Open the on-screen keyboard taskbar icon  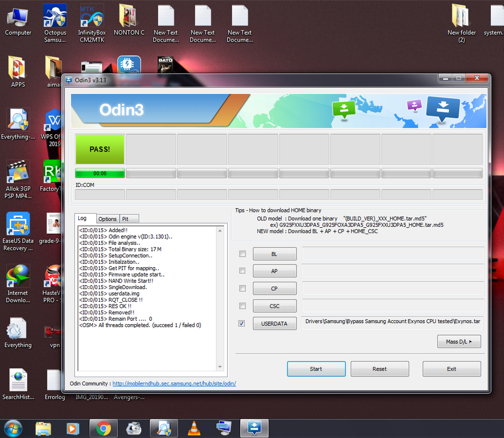tap(224, 429)
